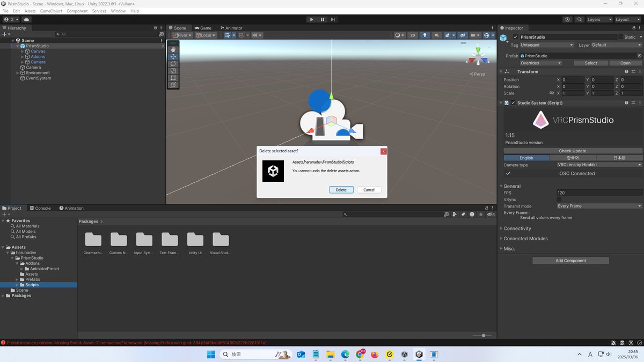This screenshot has width=644, height=362.
Task: Click Delete in the dialog
Action: [341, 190]
